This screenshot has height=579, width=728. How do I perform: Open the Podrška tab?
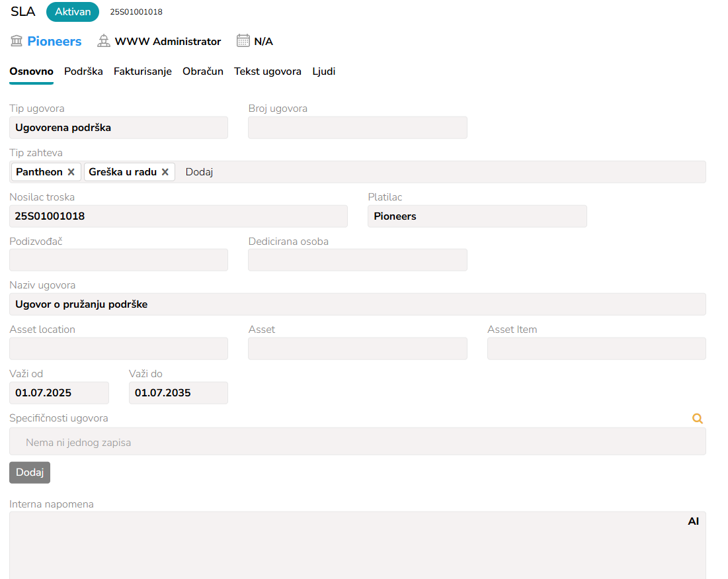83,71
